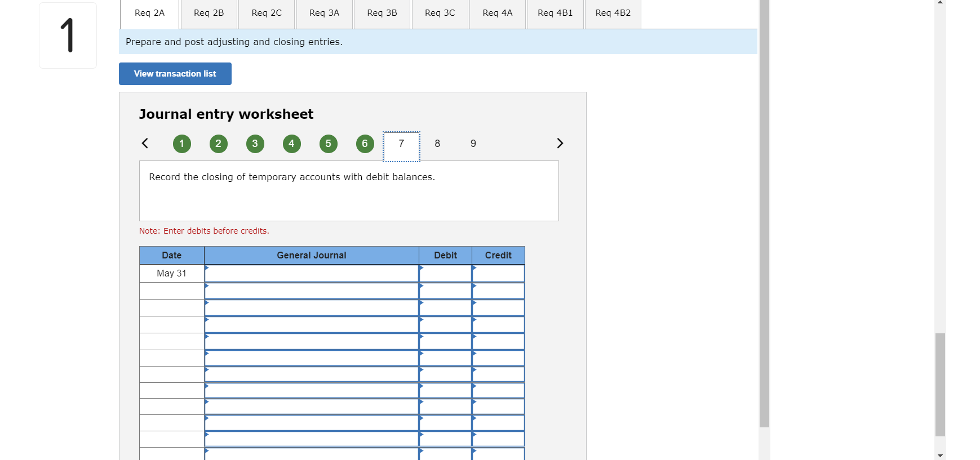
Task: Switch to the Req 3C tab
Action: pyautogui.click(x=440, y=14)
